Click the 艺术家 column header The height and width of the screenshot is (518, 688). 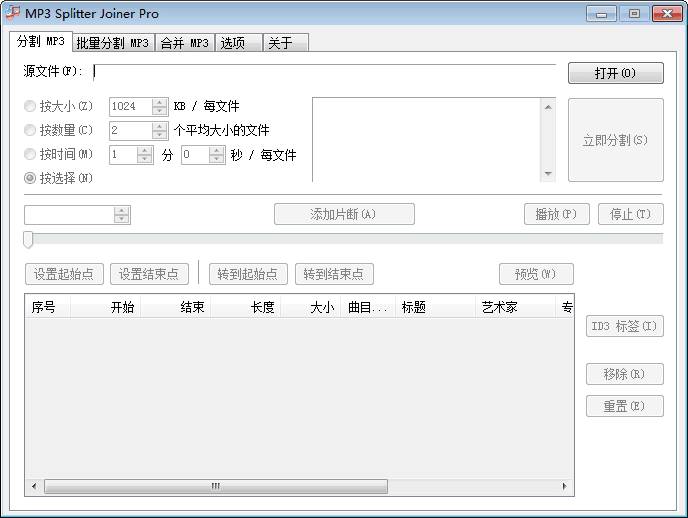[x=515, y=307]
